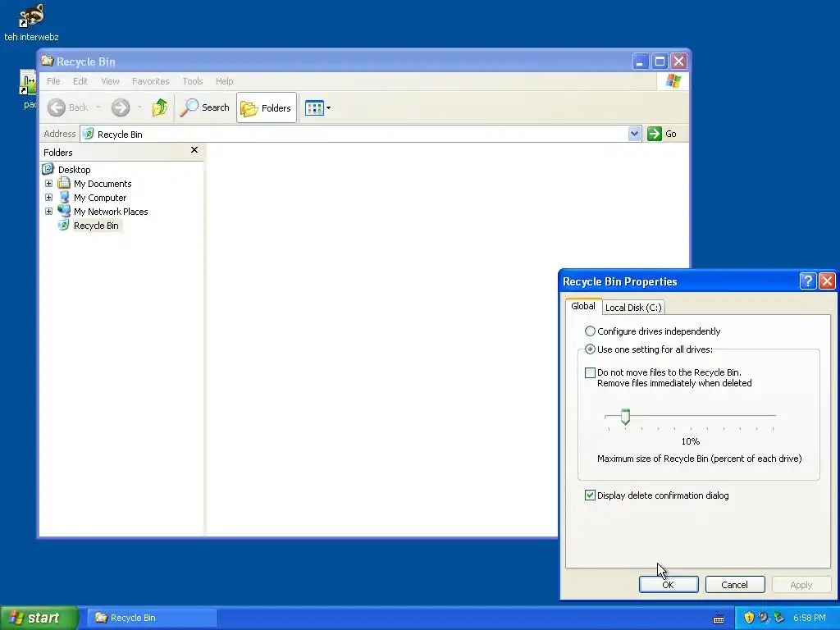This screenshot has width=840, height=630.
Task: Expand the My Computer tree node
Action: 48,198
